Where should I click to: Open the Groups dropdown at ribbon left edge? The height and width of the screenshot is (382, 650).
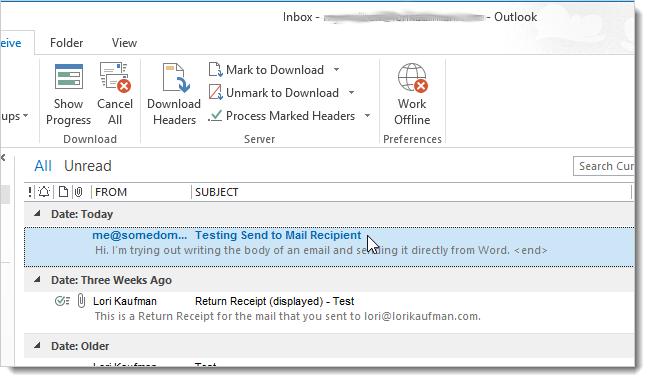coord(15,116)
